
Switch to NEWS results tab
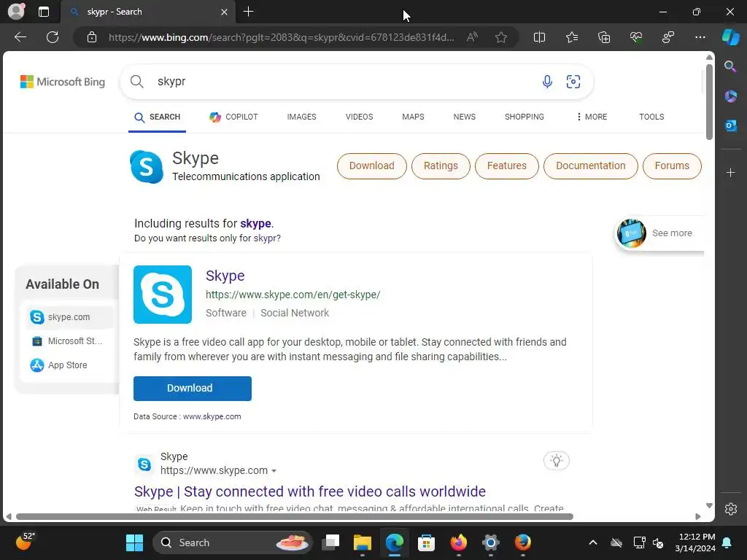tap(465, 117)
